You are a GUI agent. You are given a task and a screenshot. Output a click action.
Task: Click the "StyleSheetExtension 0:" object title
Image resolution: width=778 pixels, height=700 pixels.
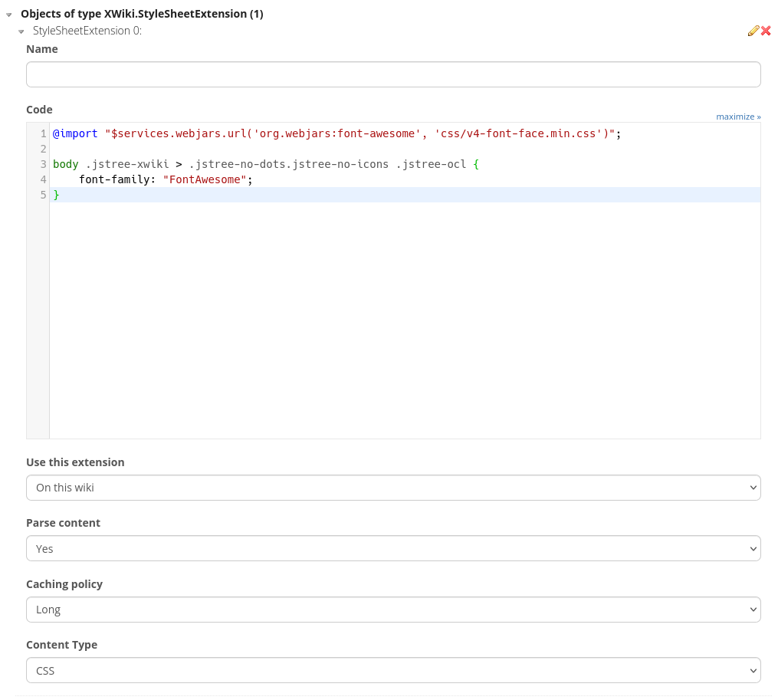pos(87,31)
